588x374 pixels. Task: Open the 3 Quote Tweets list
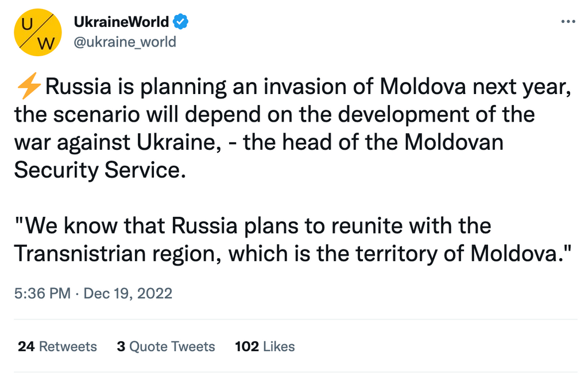[166, 346]
